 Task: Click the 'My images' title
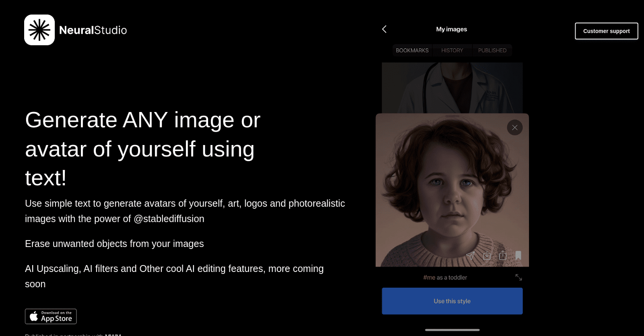452,29
